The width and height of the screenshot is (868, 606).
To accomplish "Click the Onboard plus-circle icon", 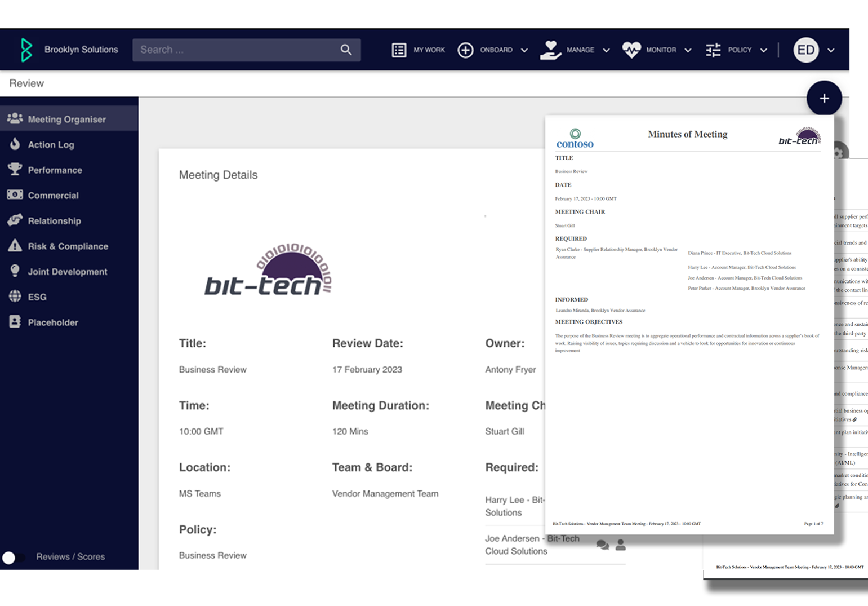I will (x=465, y=50).
